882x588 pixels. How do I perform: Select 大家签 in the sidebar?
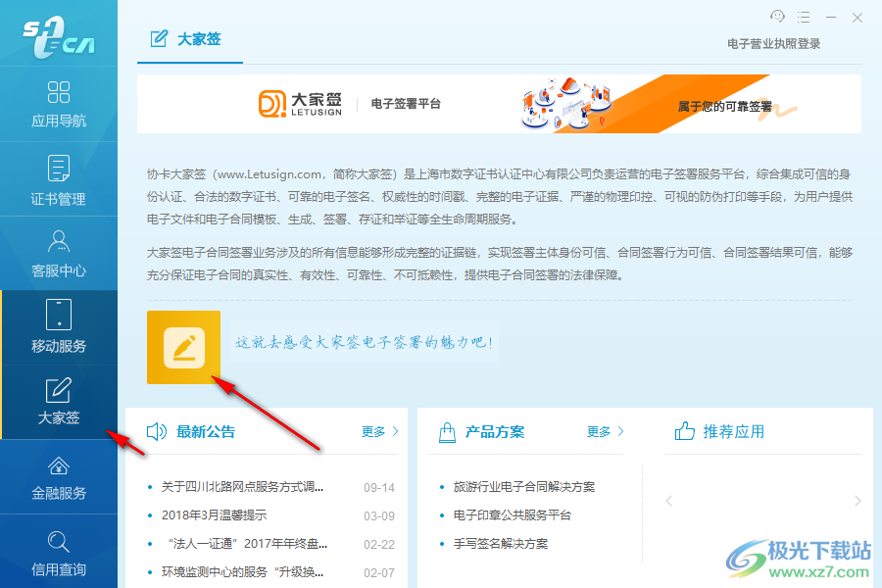point(59,402)
